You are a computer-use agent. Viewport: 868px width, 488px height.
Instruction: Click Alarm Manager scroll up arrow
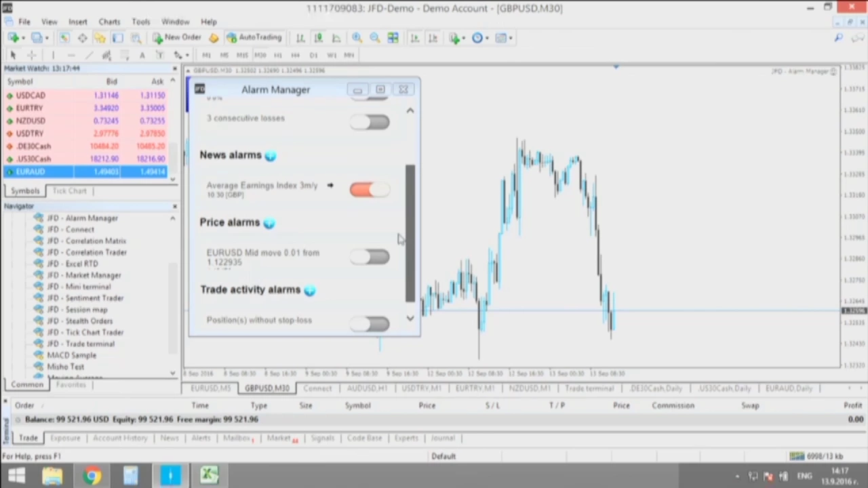coord(410,110)
